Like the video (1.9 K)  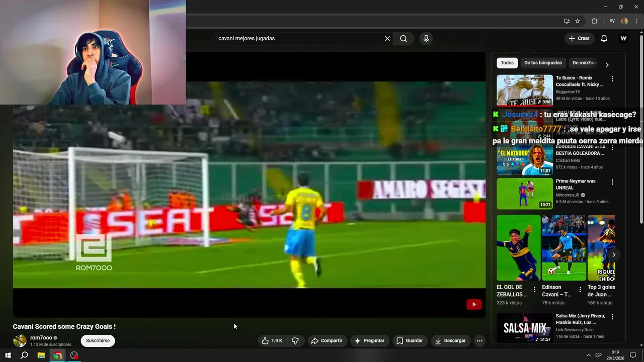(x=272, y=341)
